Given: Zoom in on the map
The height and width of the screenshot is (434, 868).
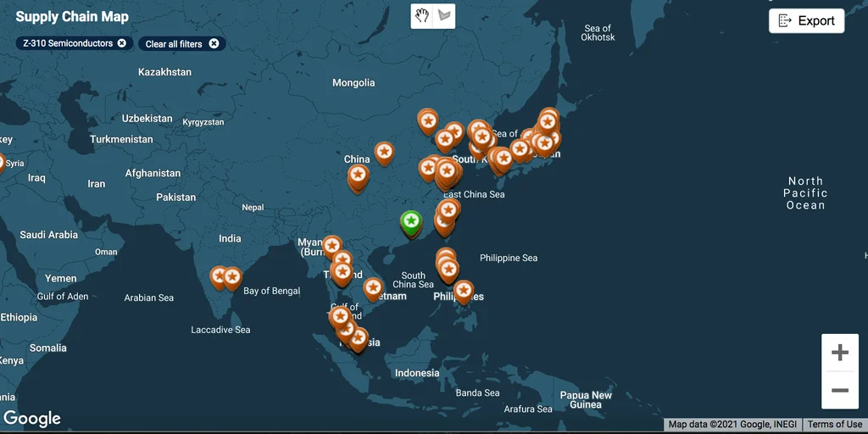Looking at the screenshot, I should click(840, 353).
